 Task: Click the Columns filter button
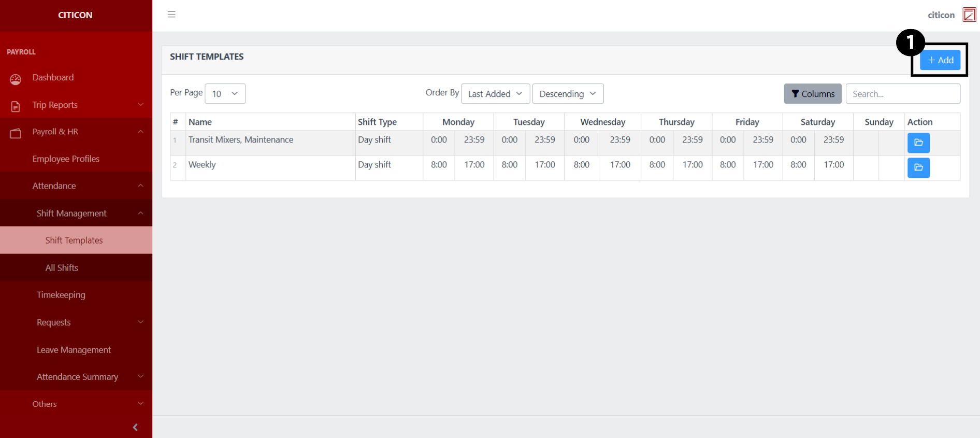click(812, 94)
